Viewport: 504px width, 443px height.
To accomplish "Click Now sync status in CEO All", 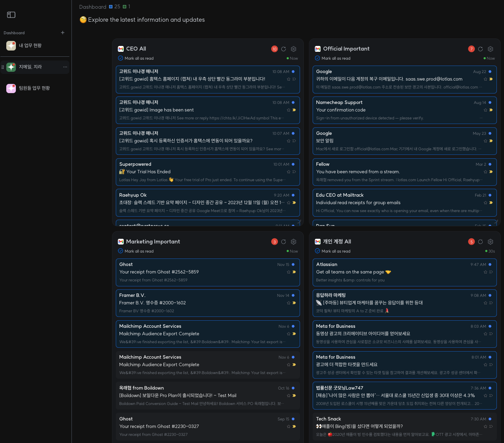I will tap(293, 58).
